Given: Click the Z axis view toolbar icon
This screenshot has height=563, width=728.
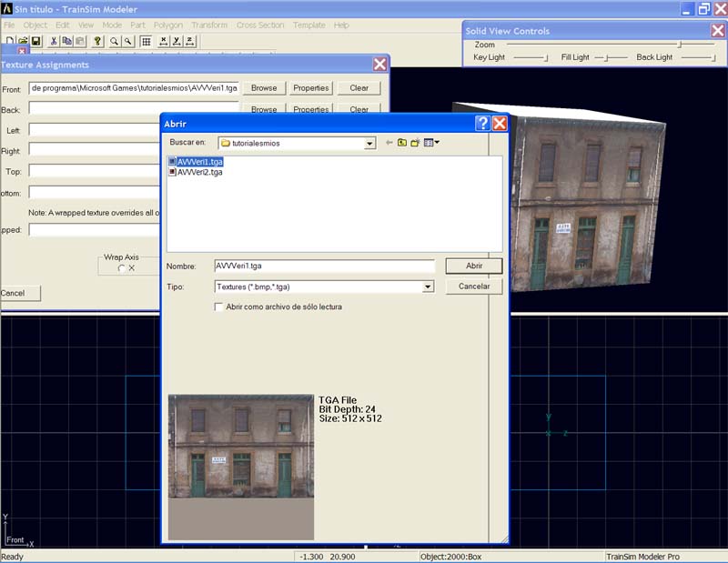Looking at the screenshot, I should pyautogui.click(x=189, y=41).
